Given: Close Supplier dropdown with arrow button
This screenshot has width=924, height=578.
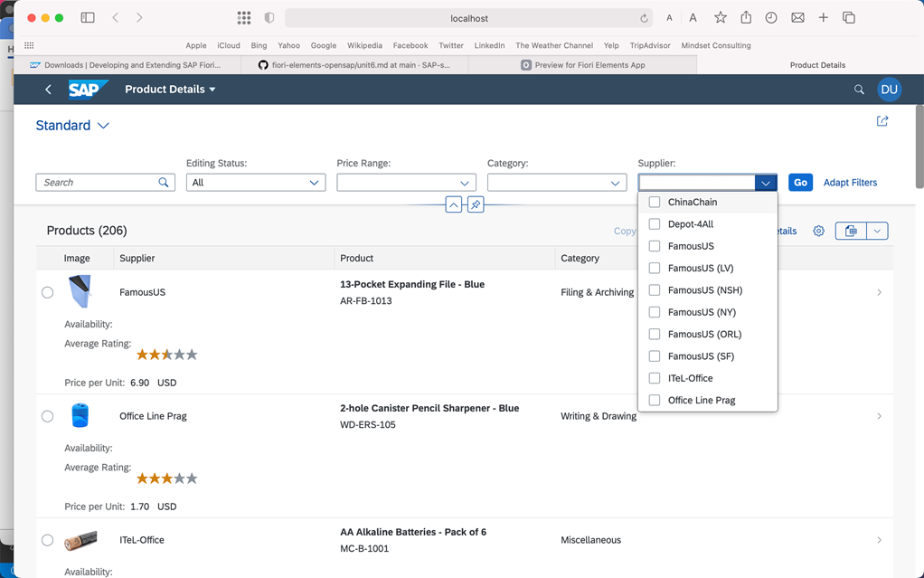Looking at the screenshot, I should tap(766, 183).
